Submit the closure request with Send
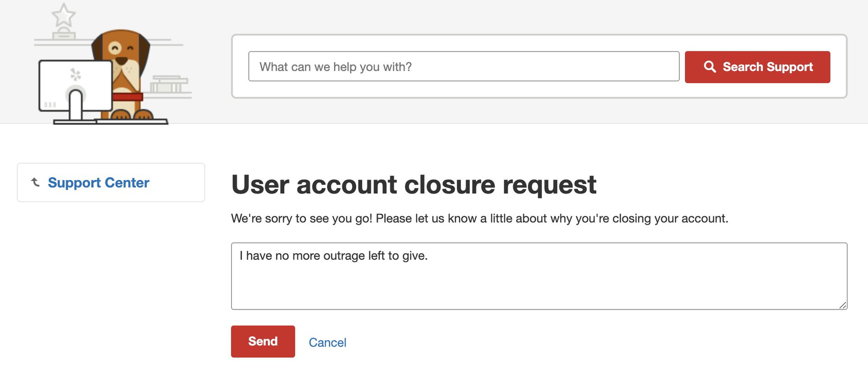This screenshot has height=374, width=868. 263,341
